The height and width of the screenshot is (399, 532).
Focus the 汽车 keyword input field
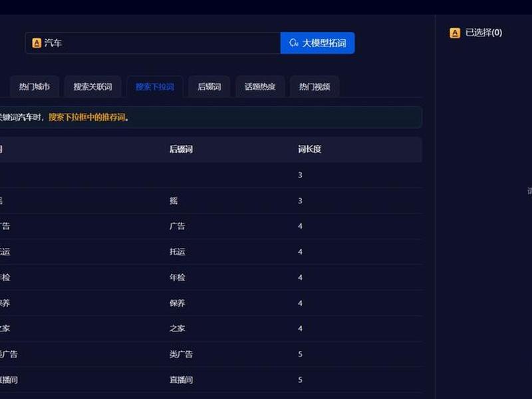pyautogui.click(x=153, y=43)
